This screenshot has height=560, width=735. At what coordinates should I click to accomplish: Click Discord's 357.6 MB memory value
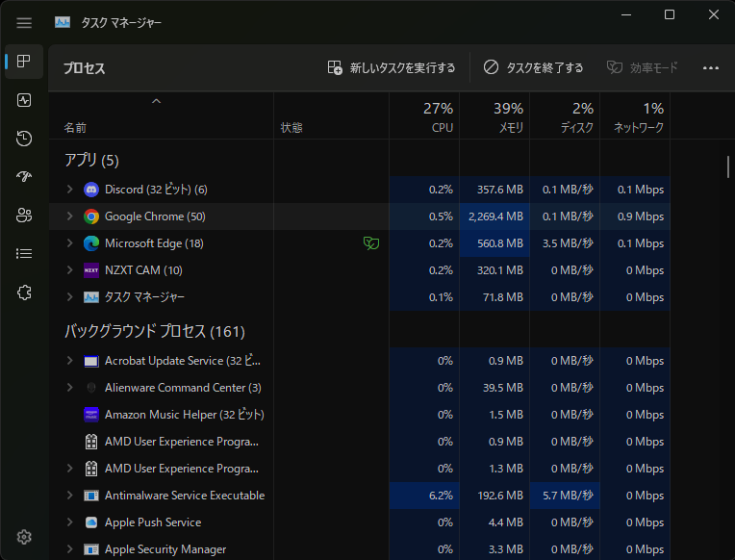(x=499, y=190)
